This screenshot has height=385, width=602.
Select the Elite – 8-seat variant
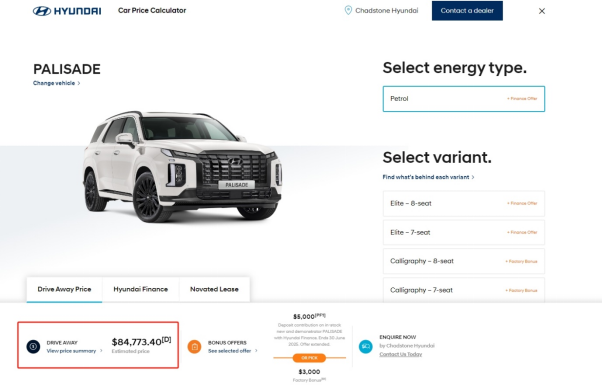[464, 203]
